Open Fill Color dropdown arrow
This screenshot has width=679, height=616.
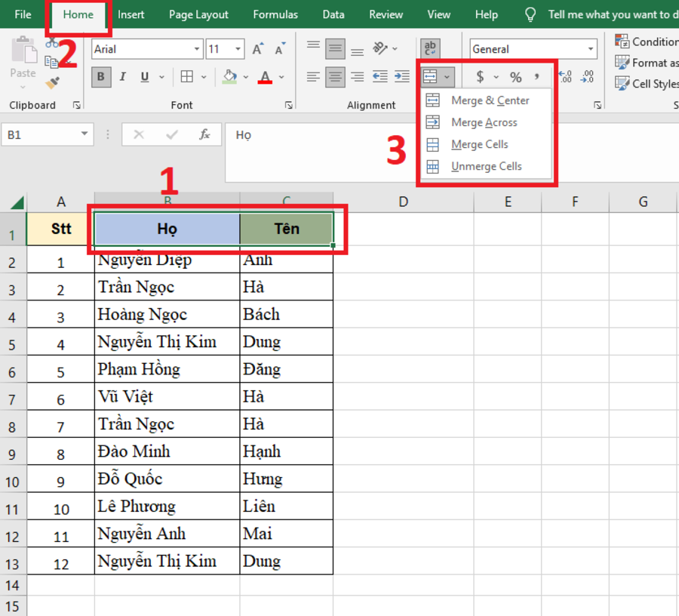[x=245, y=77]
